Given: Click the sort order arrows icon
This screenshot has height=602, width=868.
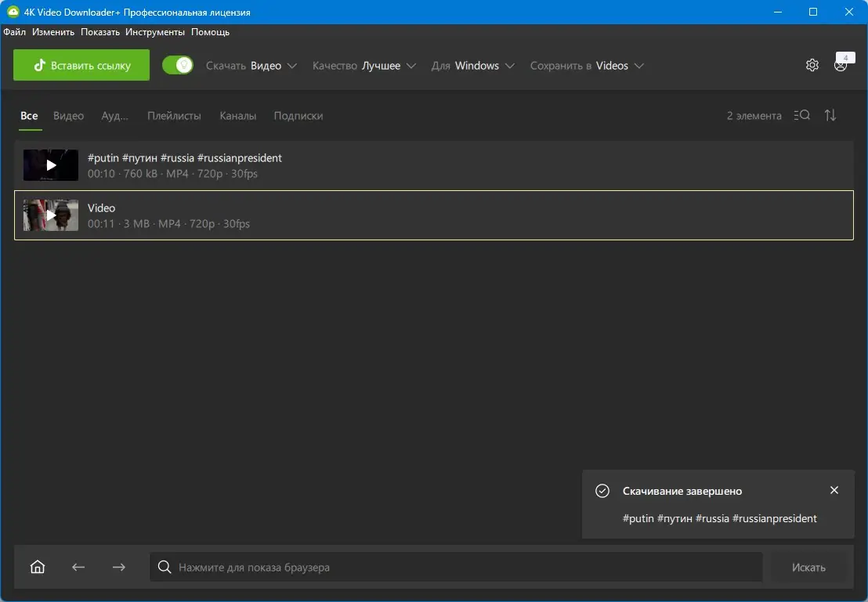Looking at the screenshot, I should click(830, 115).
